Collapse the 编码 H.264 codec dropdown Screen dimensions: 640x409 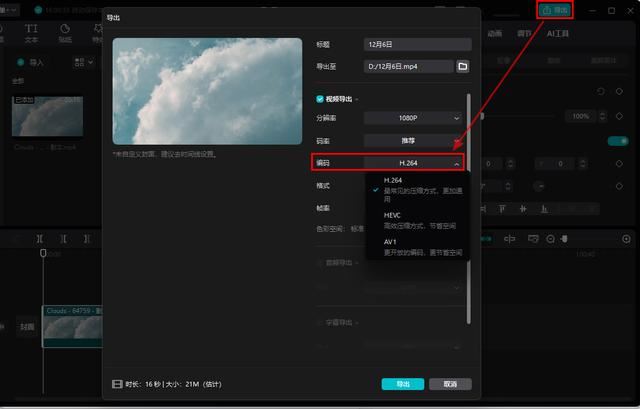click(x=416, y=162)
